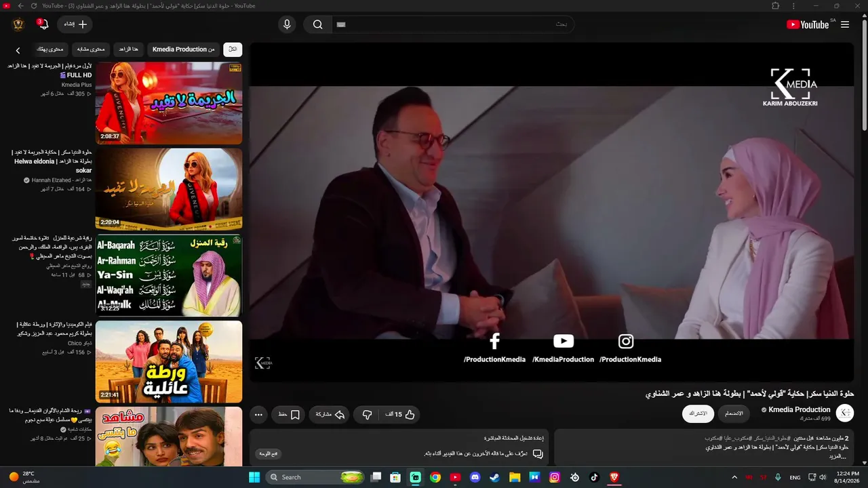Open the browser three-dot menu
Screen dimensions: 868x488
pos(793,6)
